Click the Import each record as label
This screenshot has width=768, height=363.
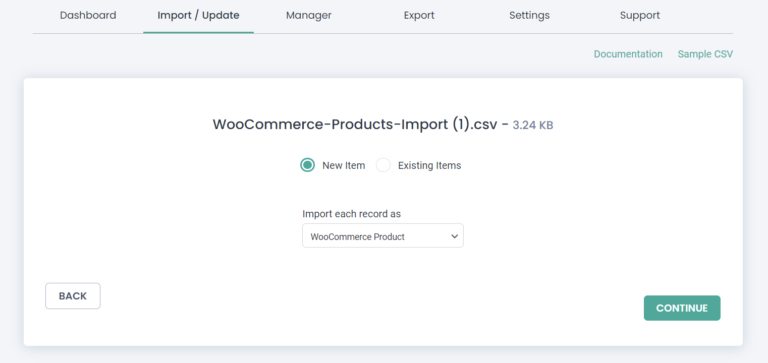tap(352, 214)
